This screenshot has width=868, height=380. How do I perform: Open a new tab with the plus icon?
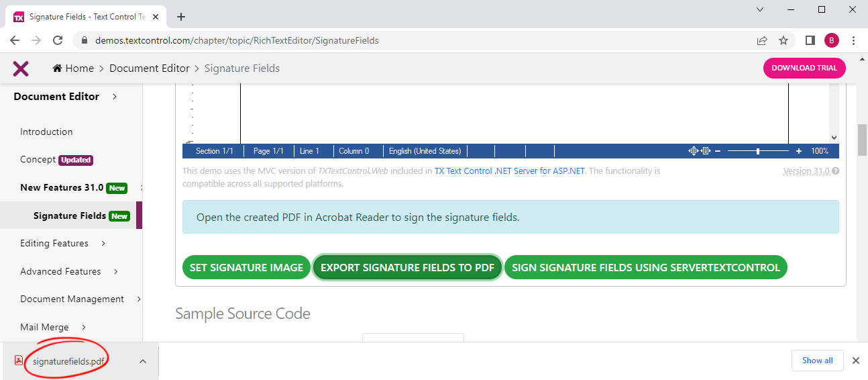(180, 17)
